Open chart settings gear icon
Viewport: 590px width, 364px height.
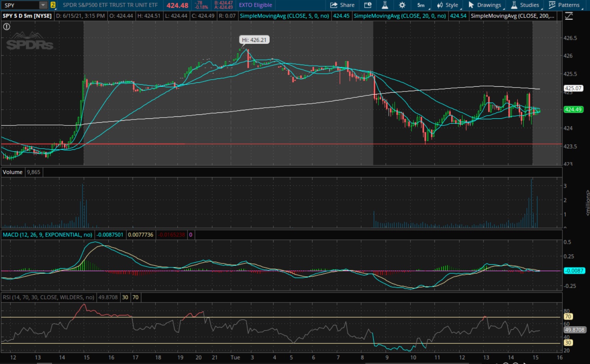pos(402,5)
